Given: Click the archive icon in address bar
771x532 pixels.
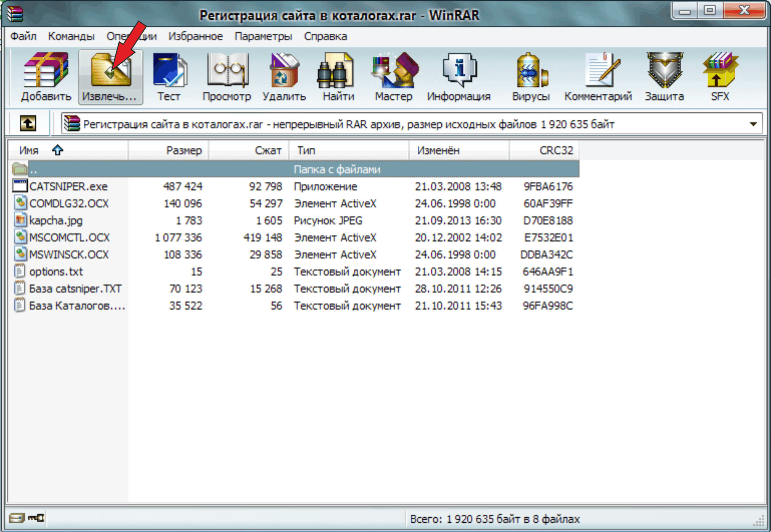Looking at the screenshot, I should 72,123.
